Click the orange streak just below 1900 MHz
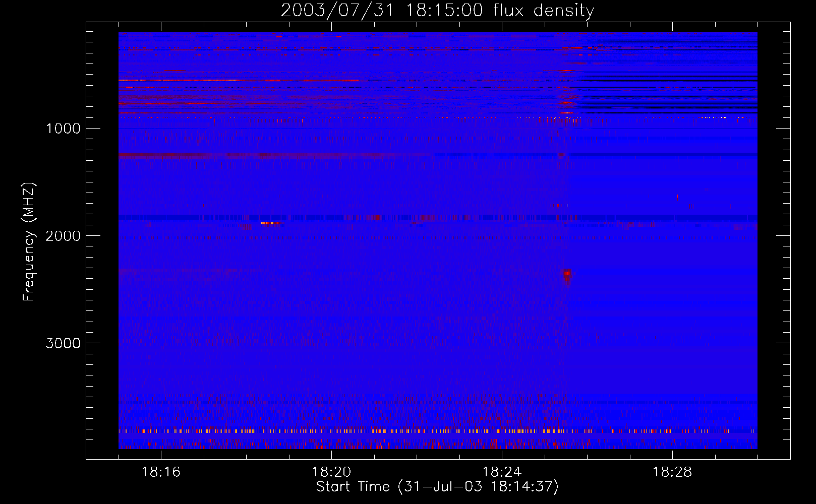 (x=270, y=223)
